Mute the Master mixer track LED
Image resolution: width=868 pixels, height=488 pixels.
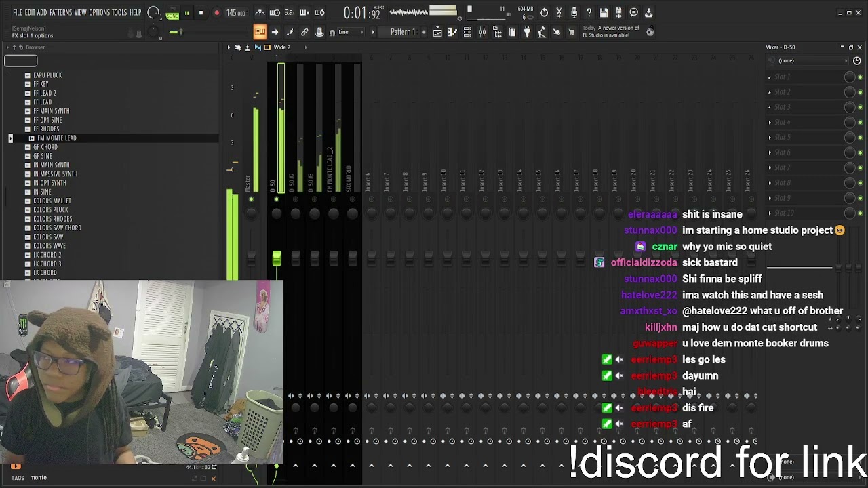point(251,199)
